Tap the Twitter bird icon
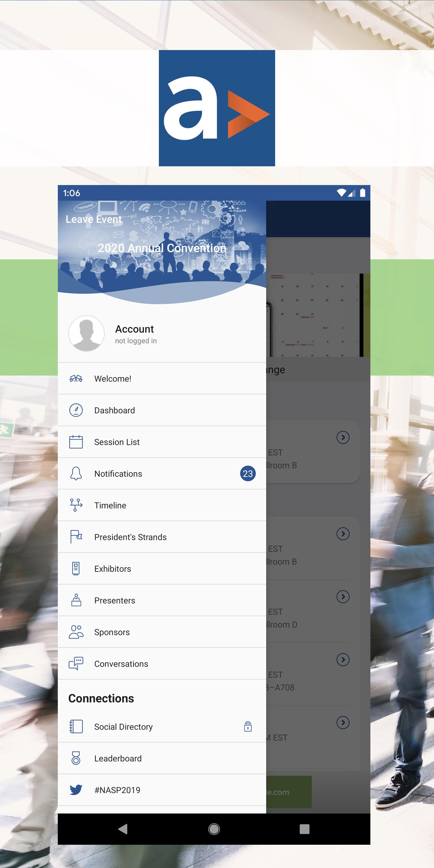The width and height of the screenshot is (434, 868). pyautogui.click(x=76, y=790)
